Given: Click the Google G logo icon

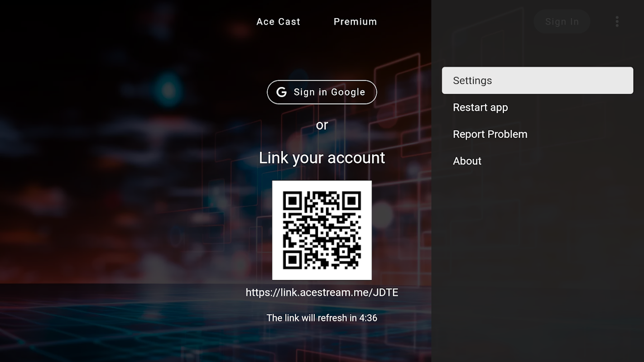Looking at the screenshot, I should [x=282, y=92].
